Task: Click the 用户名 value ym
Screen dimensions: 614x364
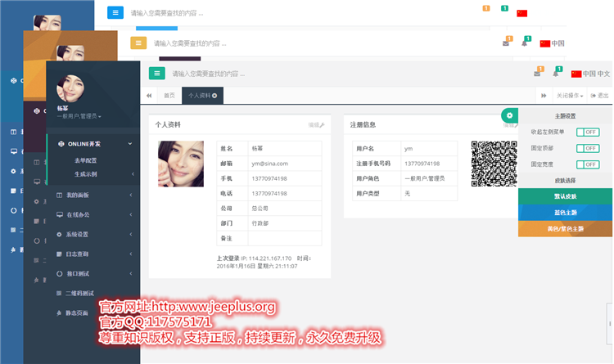Action: (409, 149)
